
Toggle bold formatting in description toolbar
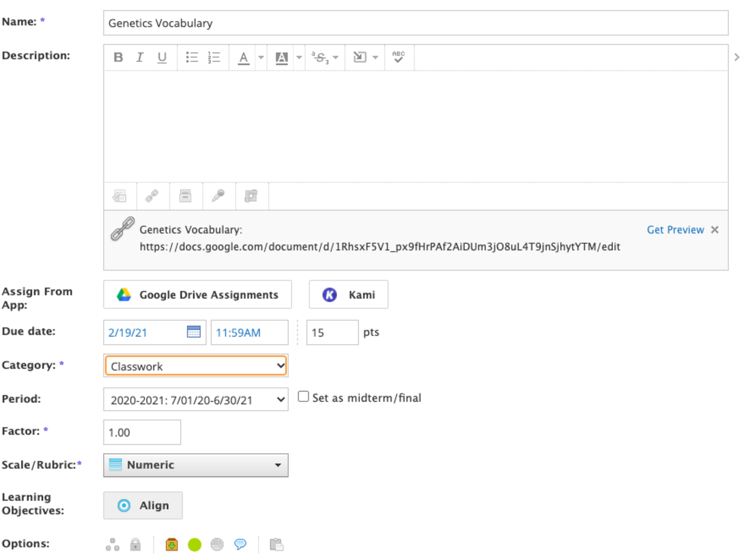(118, 57)
